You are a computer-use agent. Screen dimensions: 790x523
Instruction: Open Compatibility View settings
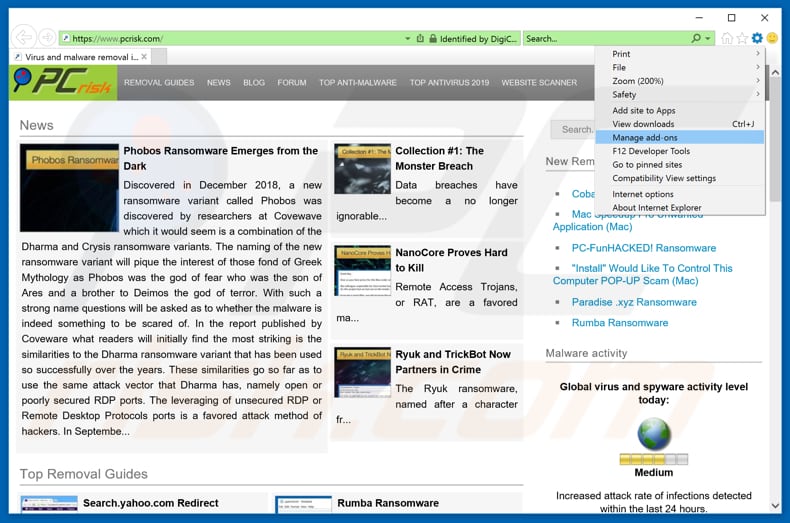680,178
